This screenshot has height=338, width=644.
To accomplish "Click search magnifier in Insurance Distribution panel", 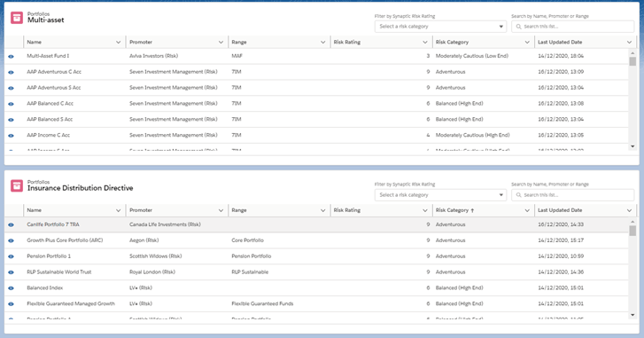I will point(519,195).
